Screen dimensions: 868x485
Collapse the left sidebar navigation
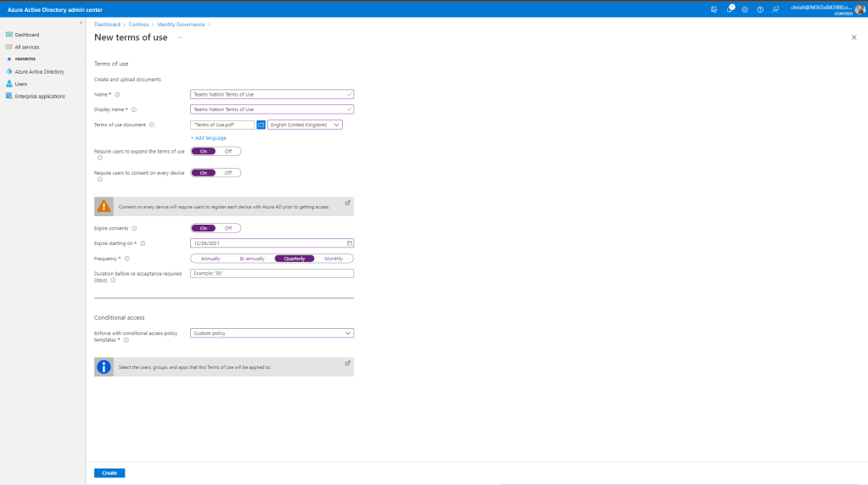coord(81,23)
